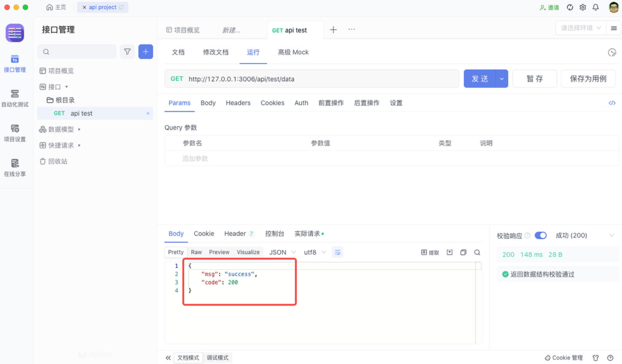Click the GET method selector
This screenshot has width=622, height=364.
tap(177, 79)
